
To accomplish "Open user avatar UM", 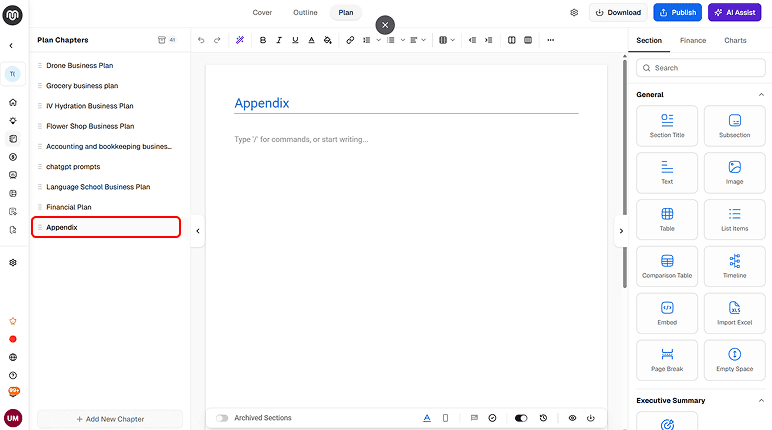I will (13, 418).
